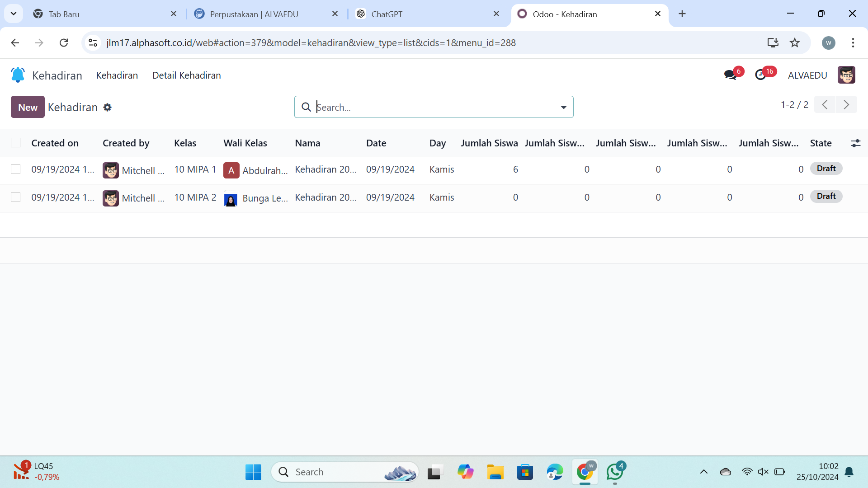Check the 10 MIPA 2 row checkbox
This screenshot has height=488, width=868.
tap(16, 197)
